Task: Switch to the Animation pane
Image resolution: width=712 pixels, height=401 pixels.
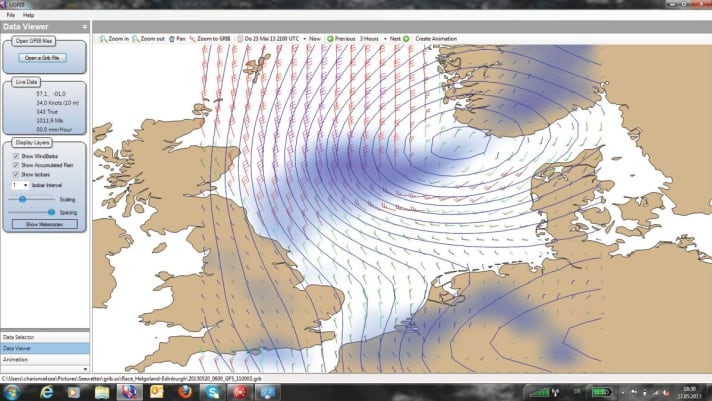Action: point(45,359)
